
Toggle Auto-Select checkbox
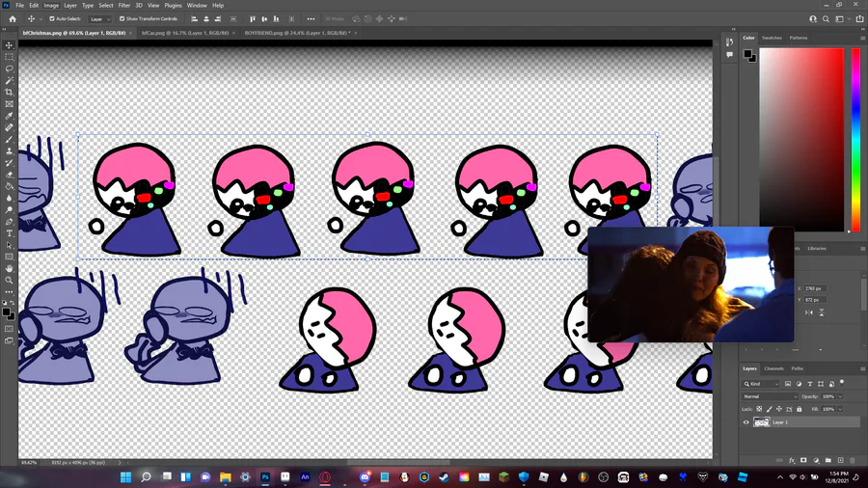pyautogui.click(x=52, y=19)
